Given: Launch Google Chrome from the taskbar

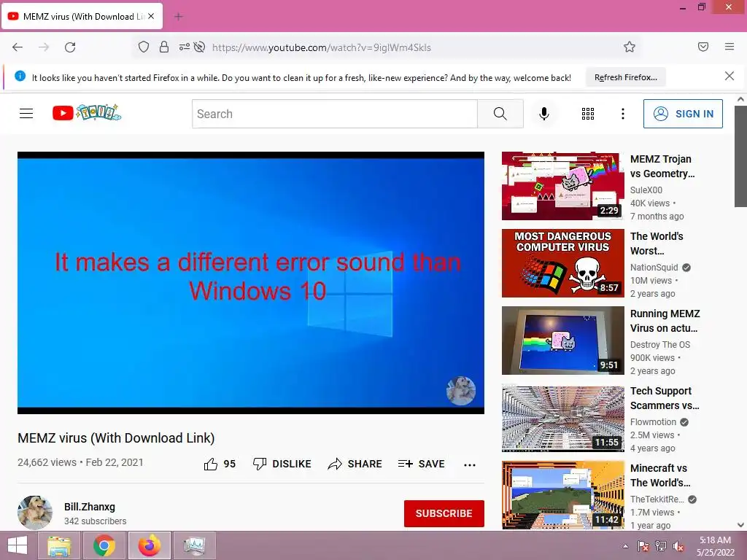Looking at the screenshot, I should (x=104, y=545).
